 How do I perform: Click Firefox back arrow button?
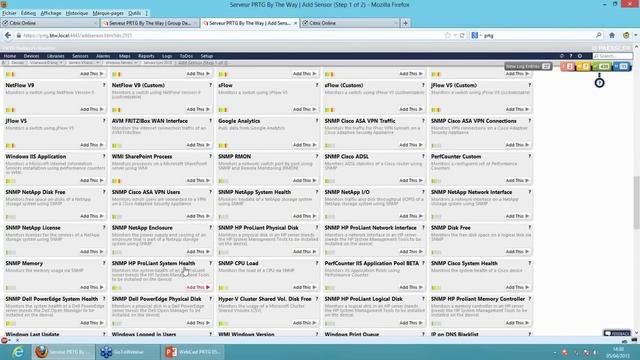point(8,36)
